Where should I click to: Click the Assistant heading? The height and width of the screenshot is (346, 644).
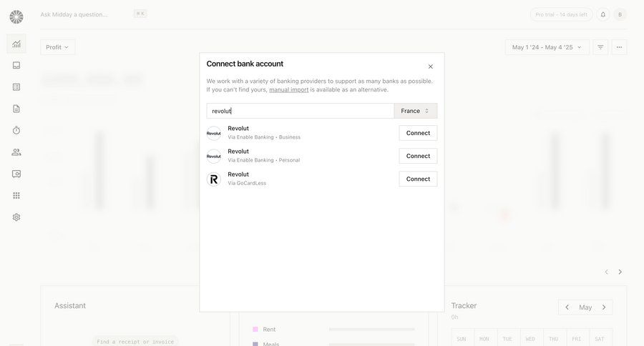[70, 306]
